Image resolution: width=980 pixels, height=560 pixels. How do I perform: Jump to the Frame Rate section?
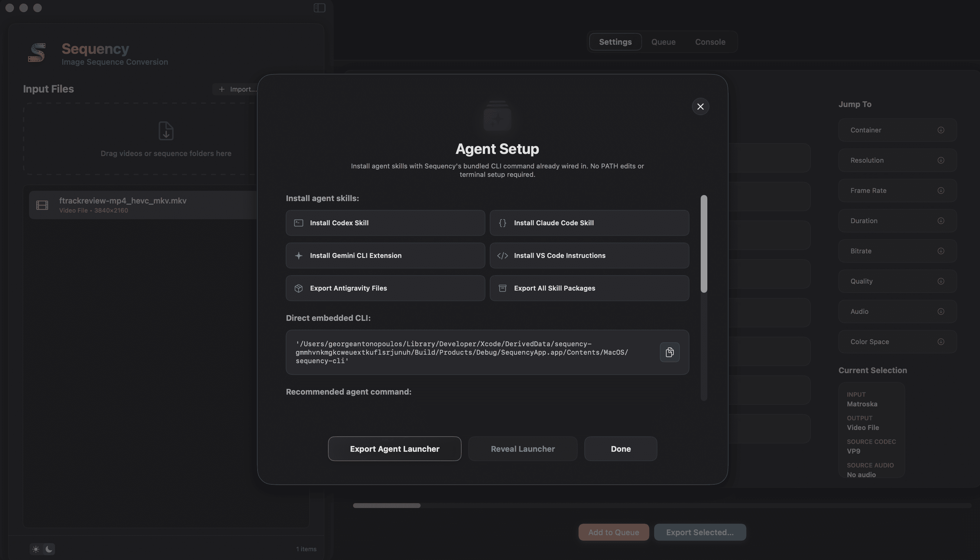[x=897, y=190]
